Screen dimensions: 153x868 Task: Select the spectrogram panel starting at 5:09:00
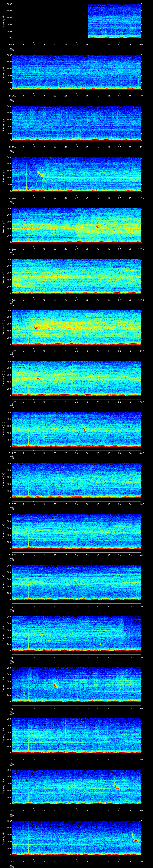pos(76,21)
